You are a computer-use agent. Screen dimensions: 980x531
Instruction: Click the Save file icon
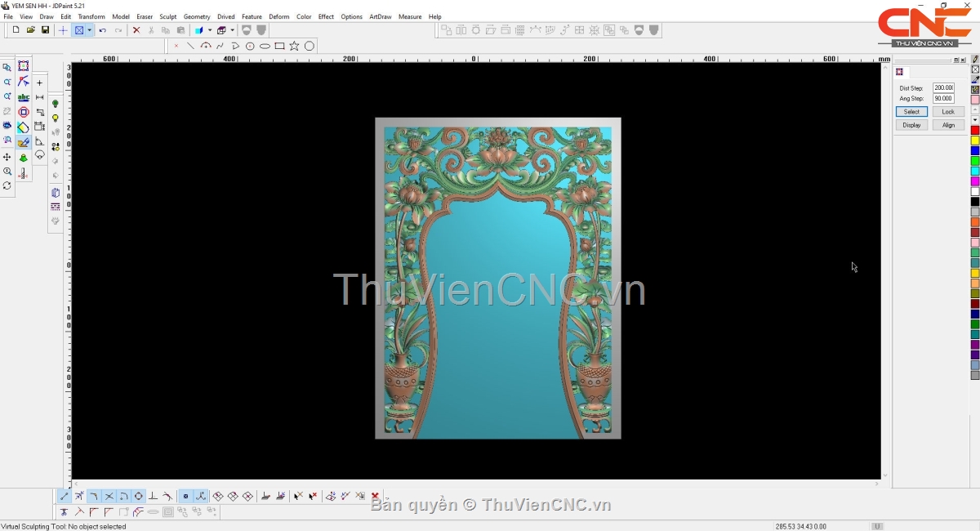(45, 30)
